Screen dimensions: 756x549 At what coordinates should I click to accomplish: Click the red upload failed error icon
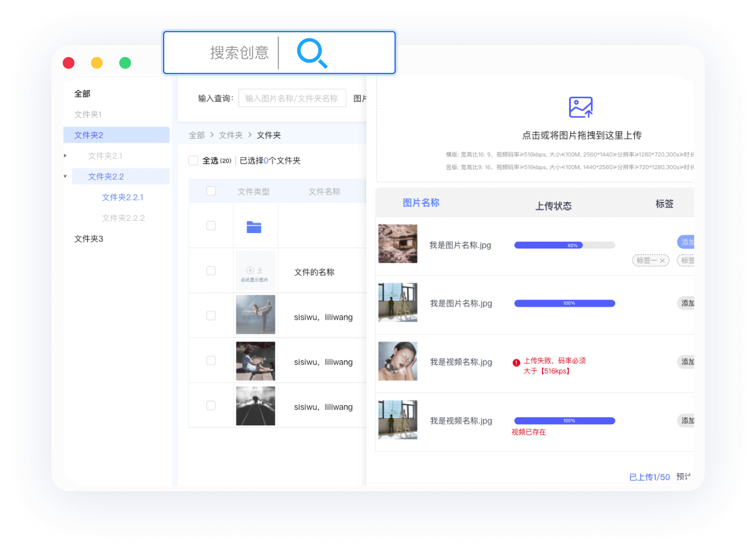tap(516, 363)
